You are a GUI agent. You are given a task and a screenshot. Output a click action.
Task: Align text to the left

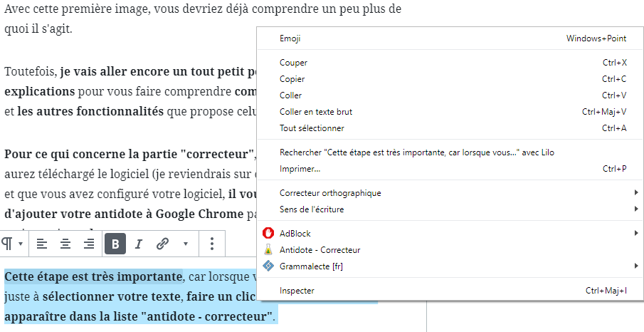tap(42, 244)
